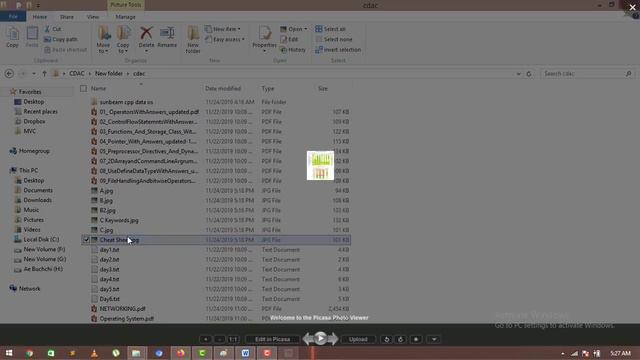Expand the address bar history dropdown
This screenshot has width=640, height=360.
coord(518,74)
